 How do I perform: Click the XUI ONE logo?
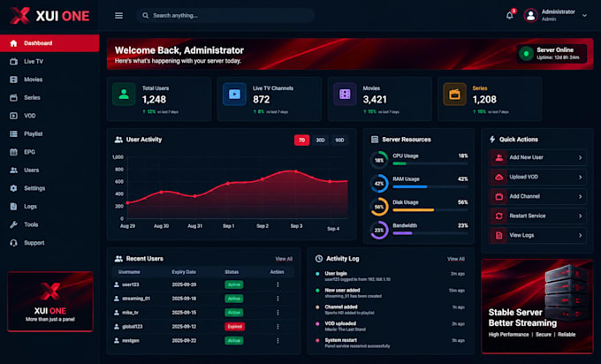(49, 16)
